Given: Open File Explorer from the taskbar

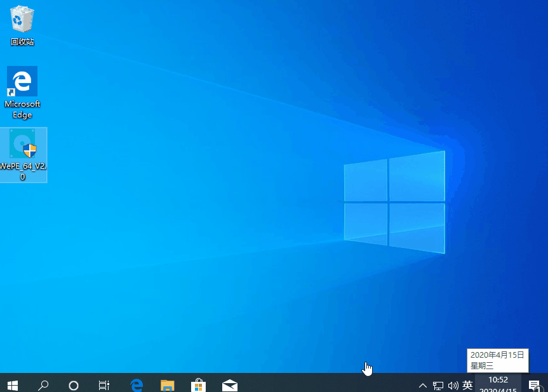Looking at the screenshot, I should click(x=167, y=385).
